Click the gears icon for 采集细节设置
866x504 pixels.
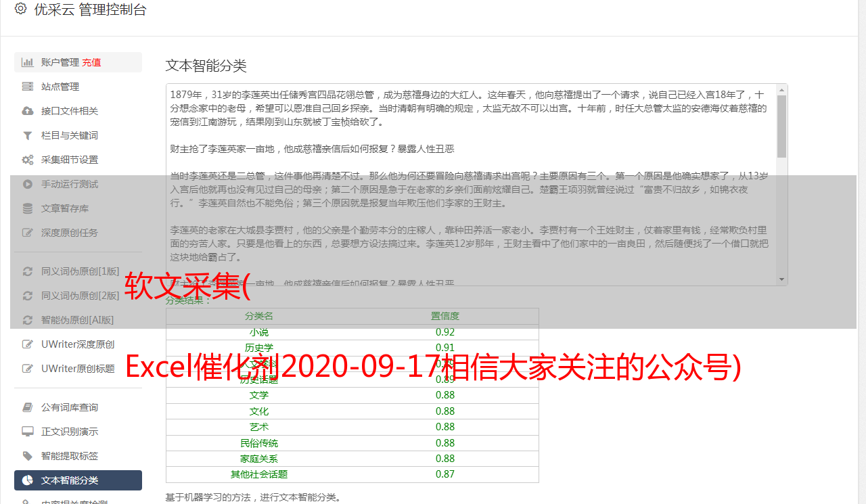28,160
